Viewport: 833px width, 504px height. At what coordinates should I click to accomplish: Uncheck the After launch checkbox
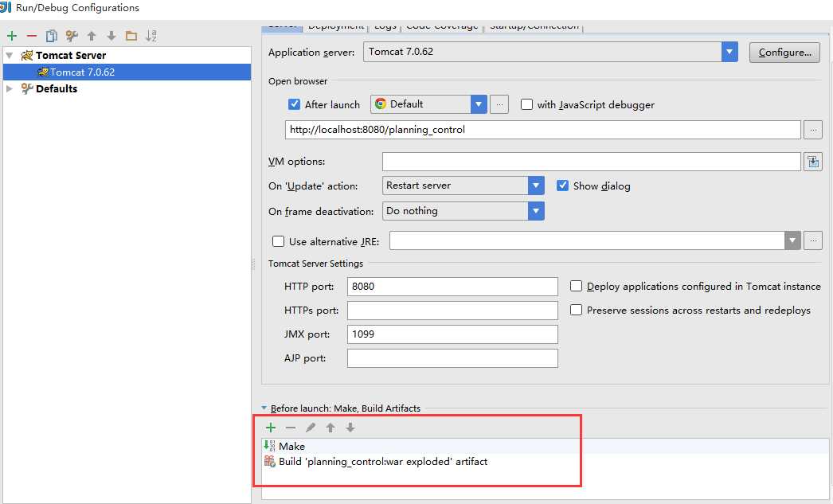[x=294, y=104]
